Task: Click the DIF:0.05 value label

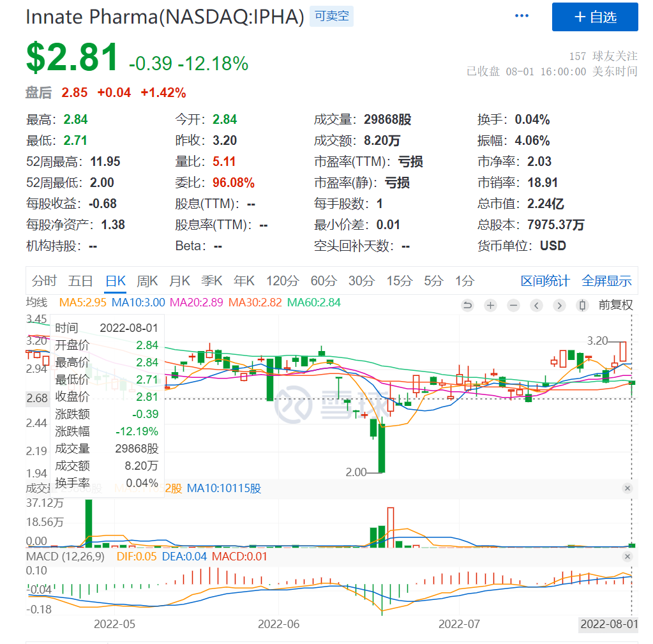Action: (137, 557)
